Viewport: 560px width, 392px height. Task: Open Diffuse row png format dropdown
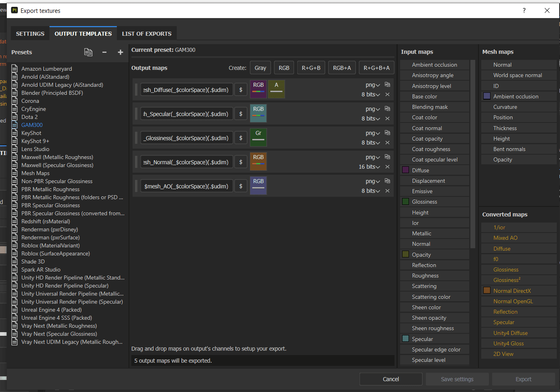click(x=373, y=85)
